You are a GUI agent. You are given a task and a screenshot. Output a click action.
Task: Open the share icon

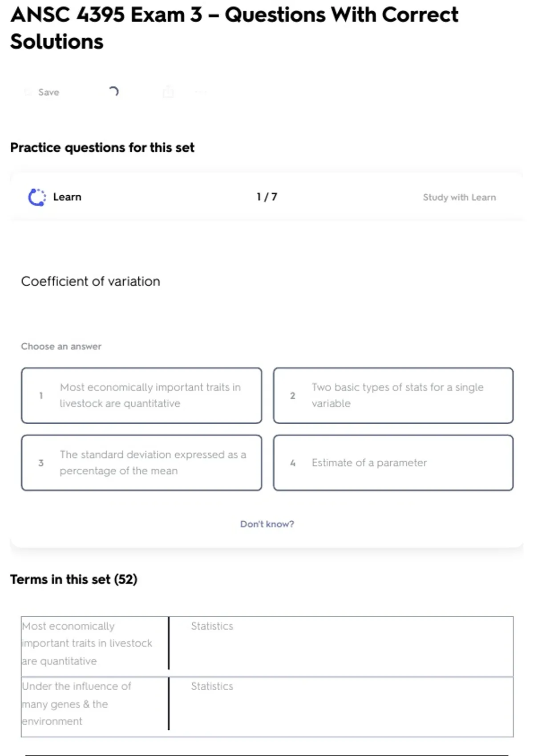[168, 92]
